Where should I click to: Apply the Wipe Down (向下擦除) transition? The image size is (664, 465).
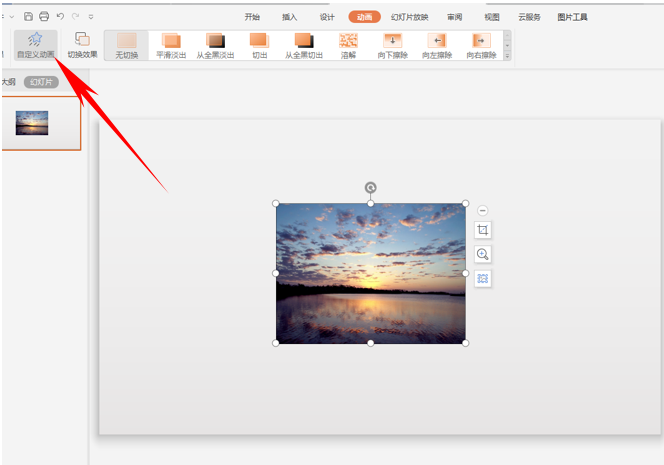pyautogui.click(x=393, y=46)
